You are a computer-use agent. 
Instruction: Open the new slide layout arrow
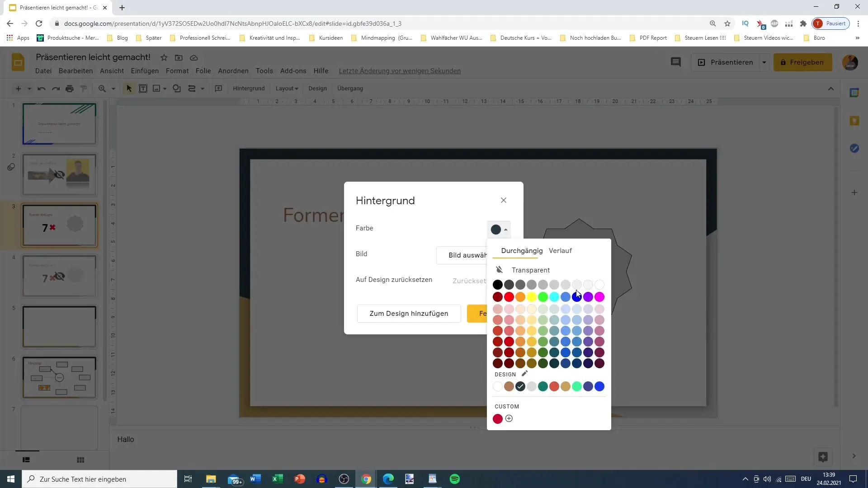coord(29,89)
